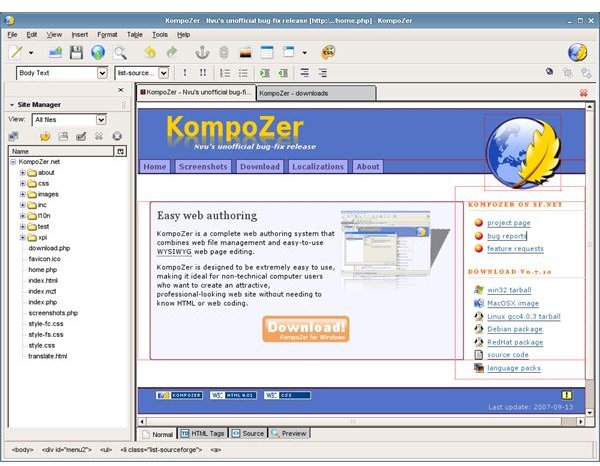Close the Site Manager sidebar
The height and width of the screenshot is (466, 600).
point(121,90)
